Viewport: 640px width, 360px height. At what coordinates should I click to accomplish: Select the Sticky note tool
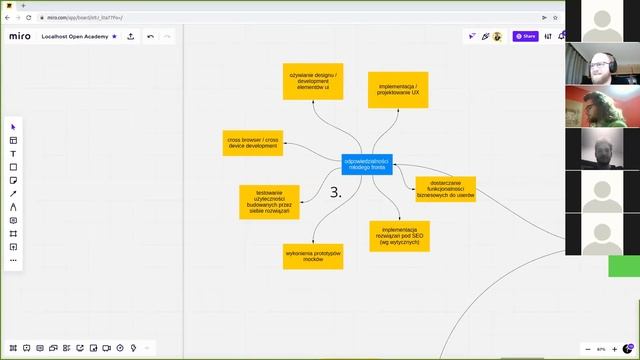[13, 180]
